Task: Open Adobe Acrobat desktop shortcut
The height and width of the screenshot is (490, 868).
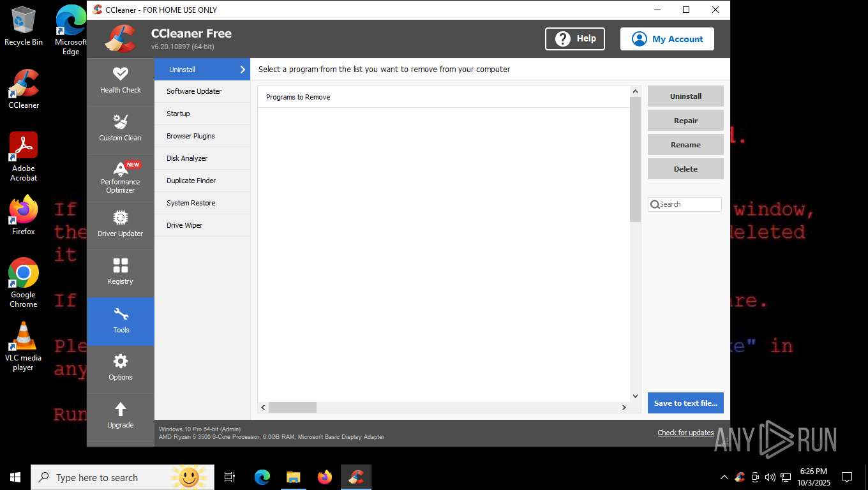Action: pyautogui.click(x=24, y=157)
